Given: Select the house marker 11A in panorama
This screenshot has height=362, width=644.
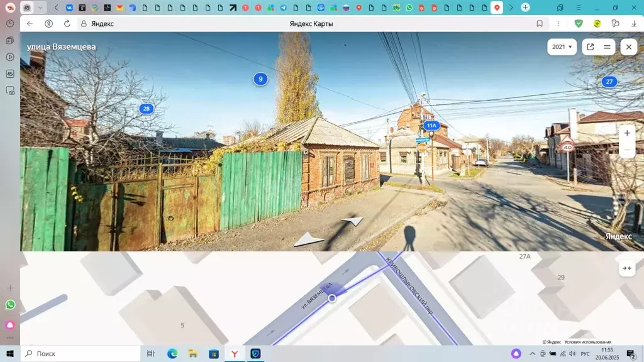Looking at the screenshot, I should click(431, 126).
